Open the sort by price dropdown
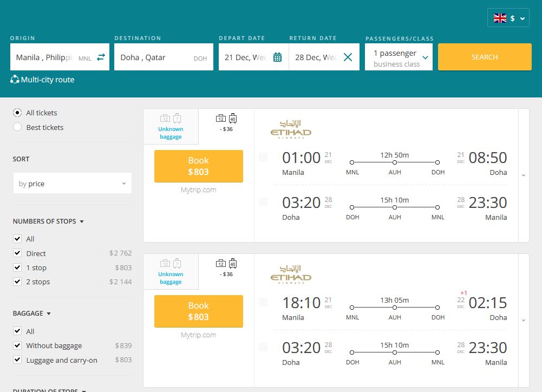 72,183
